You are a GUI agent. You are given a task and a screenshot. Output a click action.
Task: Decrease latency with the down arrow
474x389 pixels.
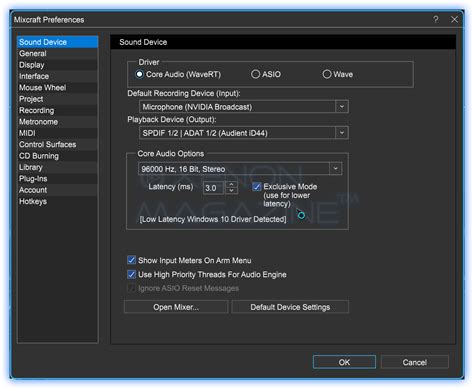coord(231,191)
